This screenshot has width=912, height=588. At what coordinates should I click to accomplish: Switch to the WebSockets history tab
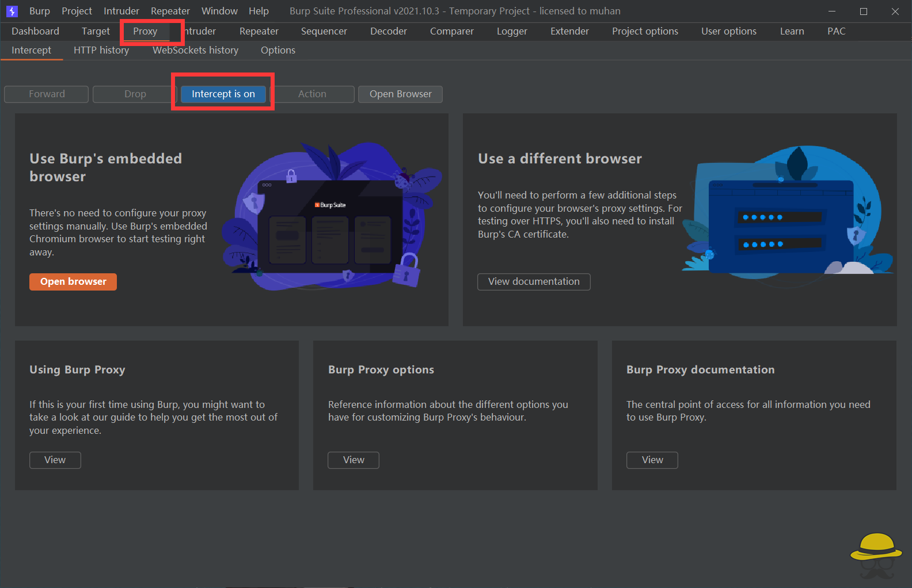[195, 50]
